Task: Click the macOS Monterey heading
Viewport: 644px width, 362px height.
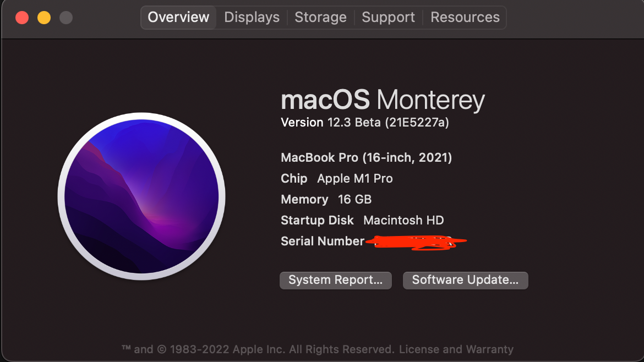Action: (x=383, y=100)
